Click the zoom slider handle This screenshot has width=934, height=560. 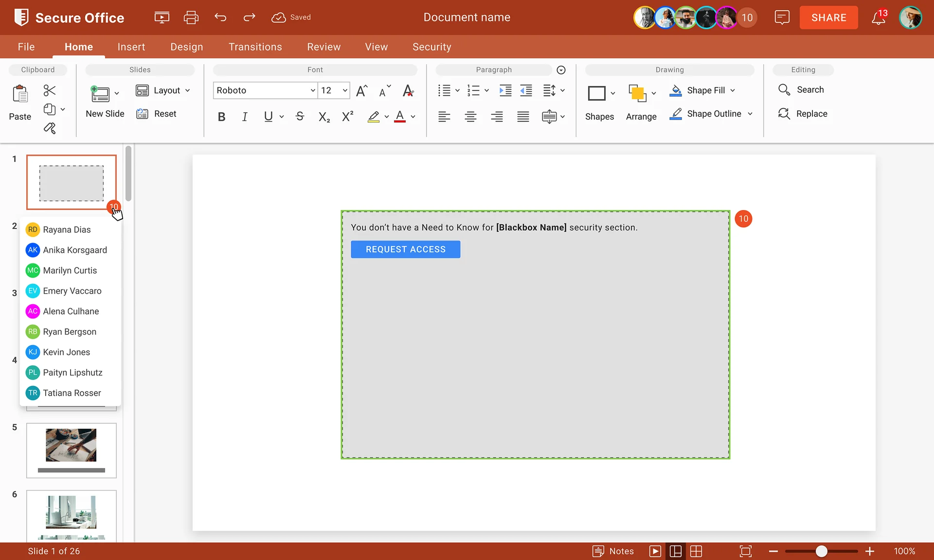tap(822, 551)
